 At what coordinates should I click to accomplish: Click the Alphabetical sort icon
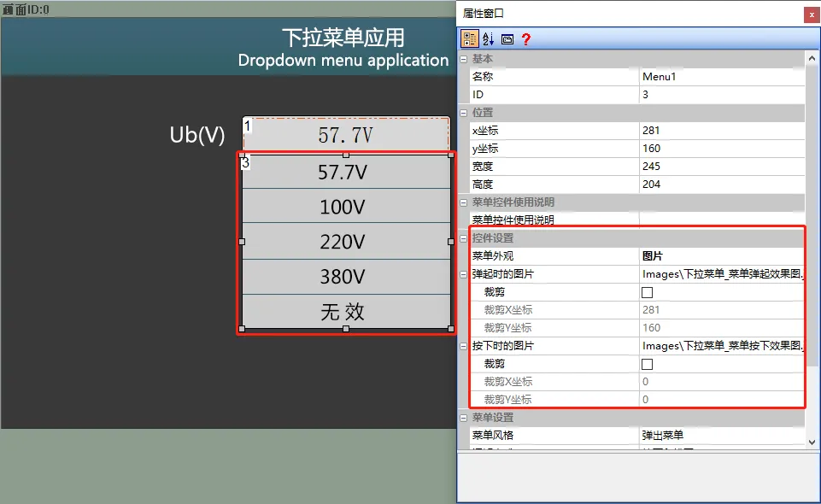[486, 38]
